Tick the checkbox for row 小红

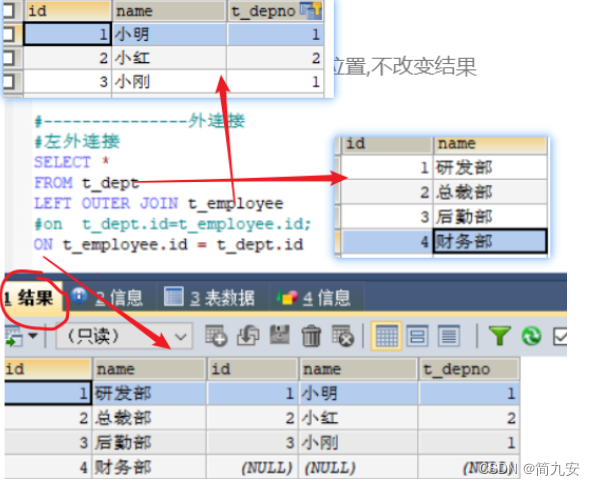click(9, 58)
